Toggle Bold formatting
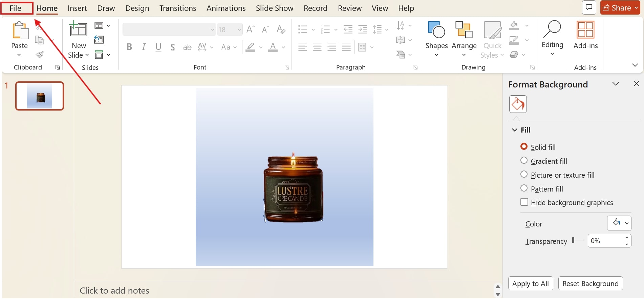644x299 pixels. [129, 47]
